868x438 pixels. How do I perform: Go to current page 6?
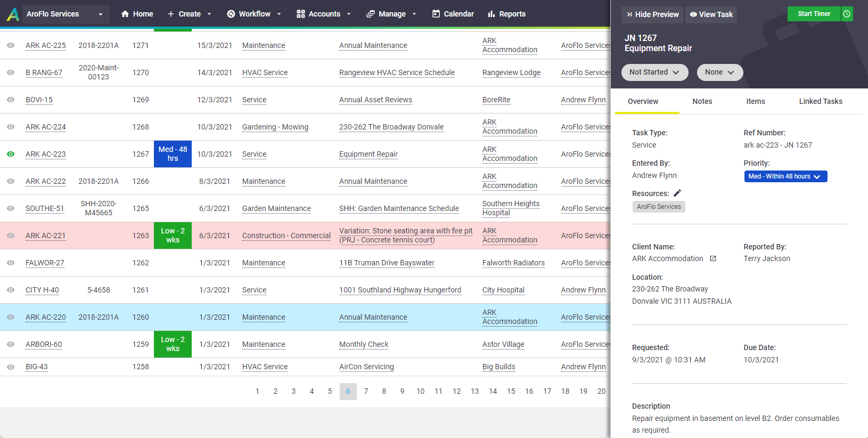348,391
